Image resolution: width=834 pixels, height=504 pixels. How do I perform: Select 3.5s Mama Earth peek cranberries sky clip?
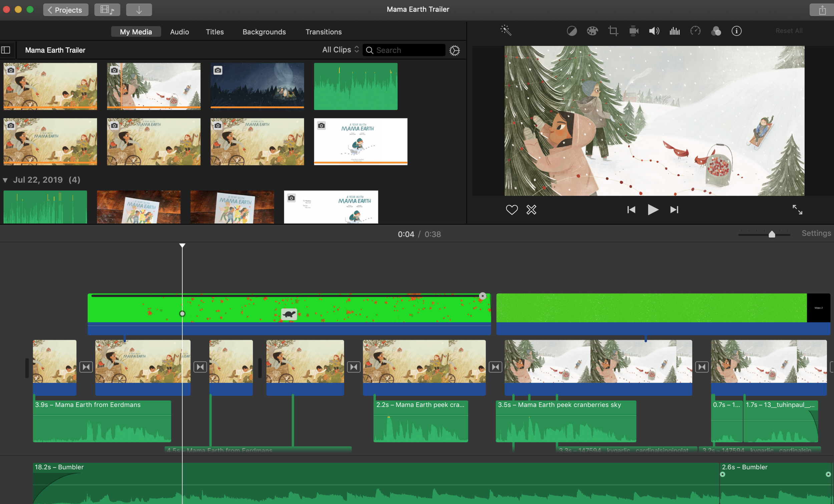coord(566,421)
